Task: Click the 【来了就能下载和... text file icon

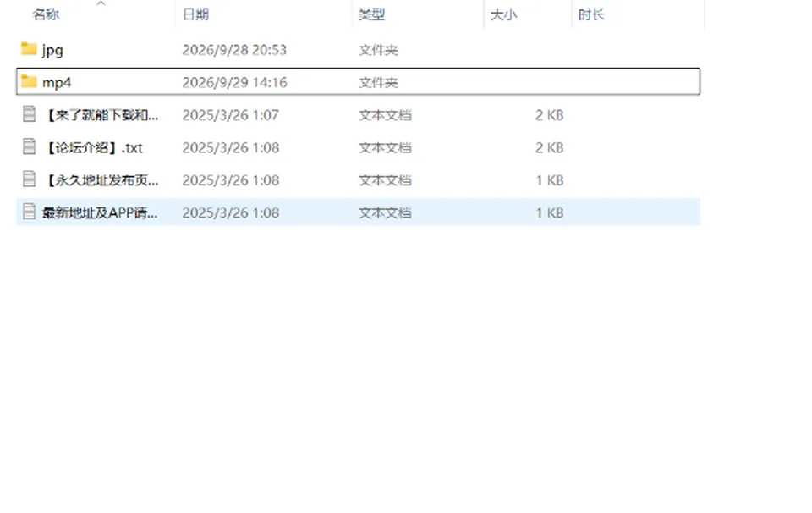Action: pos(29,114)
